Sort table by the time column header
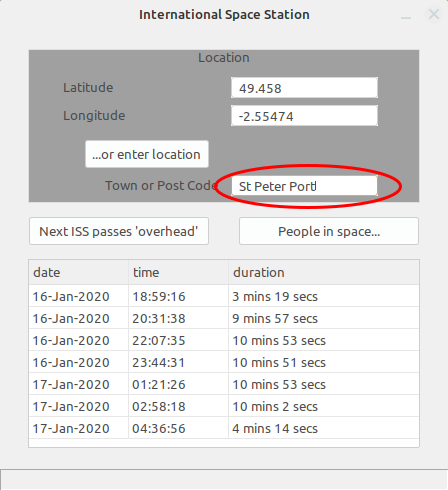 pyautogui.click(x=179, y=272)
